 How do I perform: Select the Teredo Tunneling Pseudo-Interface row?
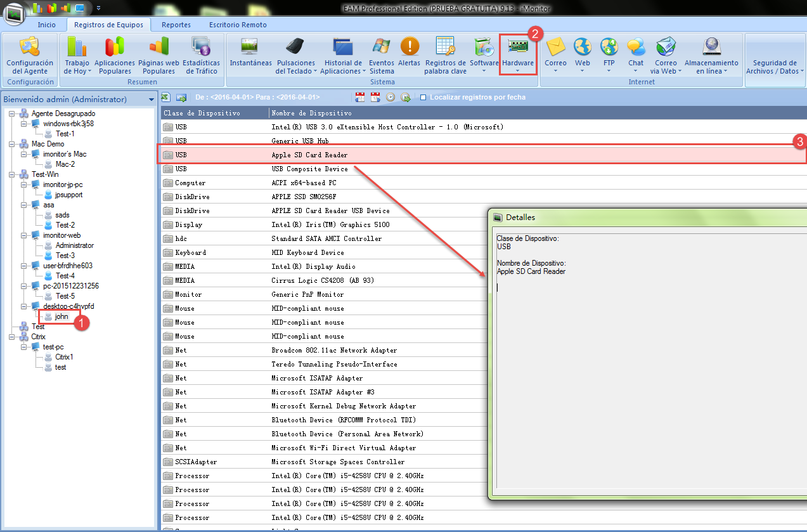325,364
